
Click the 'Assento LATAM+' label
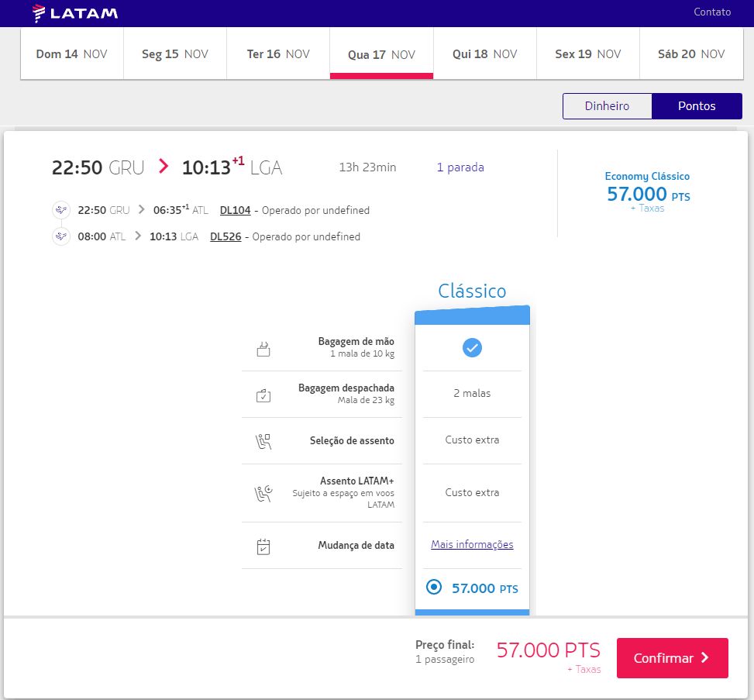pyautogui.click(x=357, y=481)
